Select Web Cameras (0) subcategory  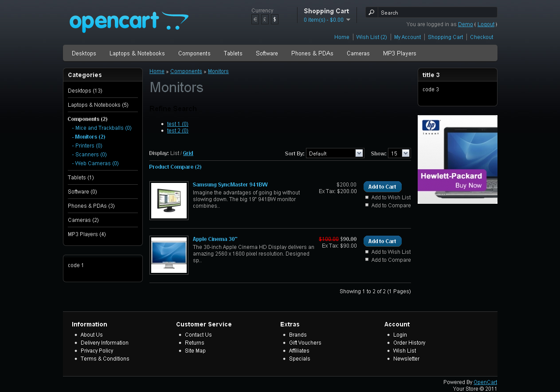click(97, 163)
